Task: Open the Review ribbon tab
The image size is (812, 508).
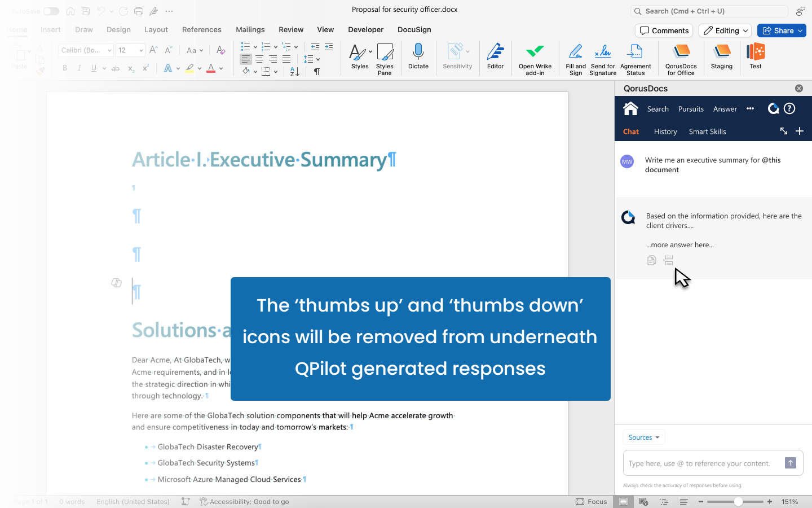Action: (291, 29)
